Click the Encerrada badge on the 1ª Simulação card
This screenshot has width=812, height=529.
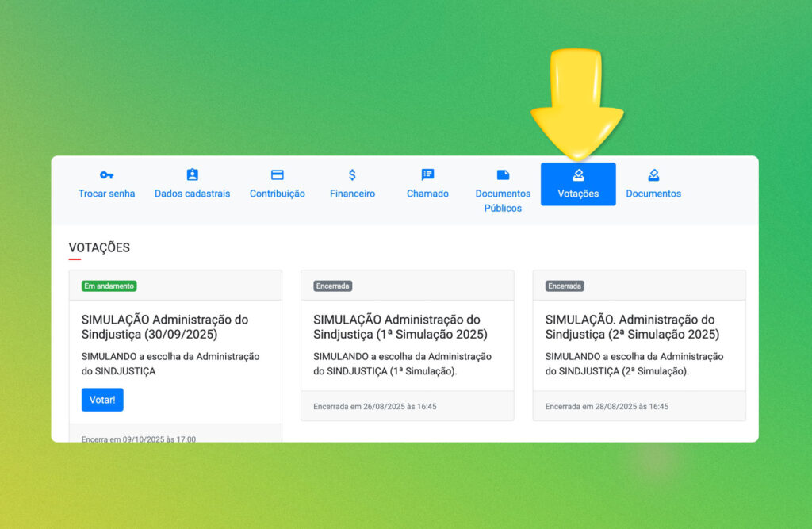pos(332,286)
